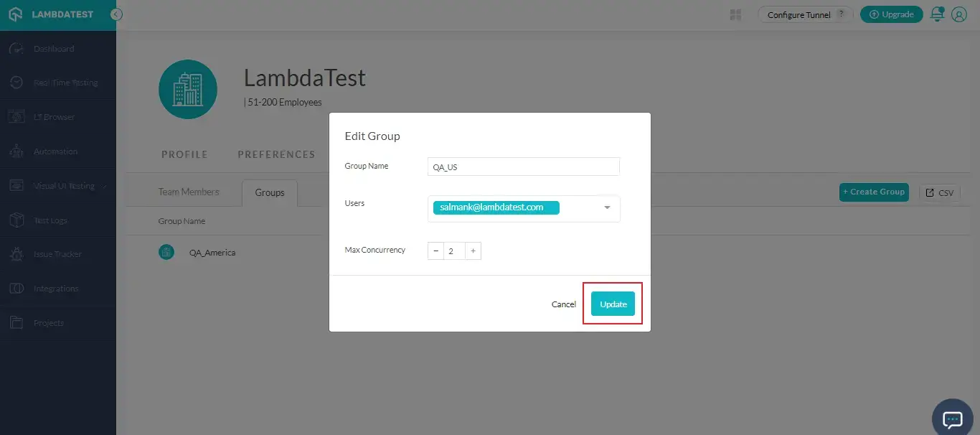Collapse the sidebar with arrow toggle
This screenshot has height=435, width=980.
[116, 14]
